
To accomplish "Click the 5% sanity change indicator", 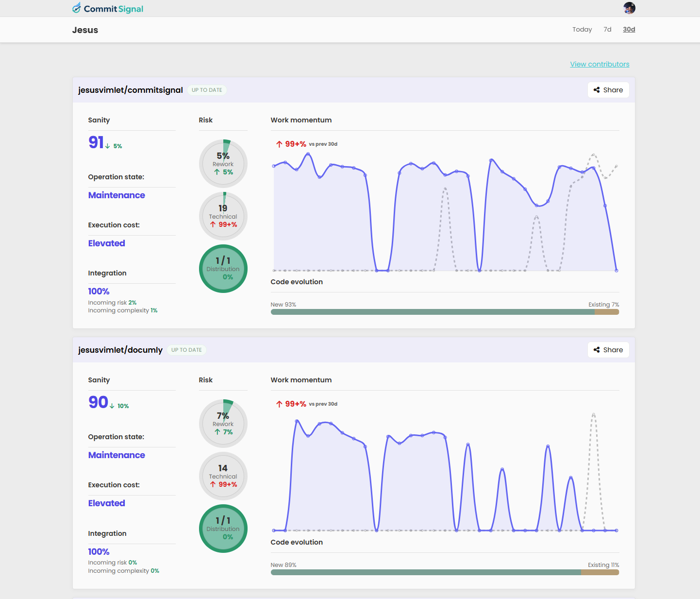I will 114,146.
